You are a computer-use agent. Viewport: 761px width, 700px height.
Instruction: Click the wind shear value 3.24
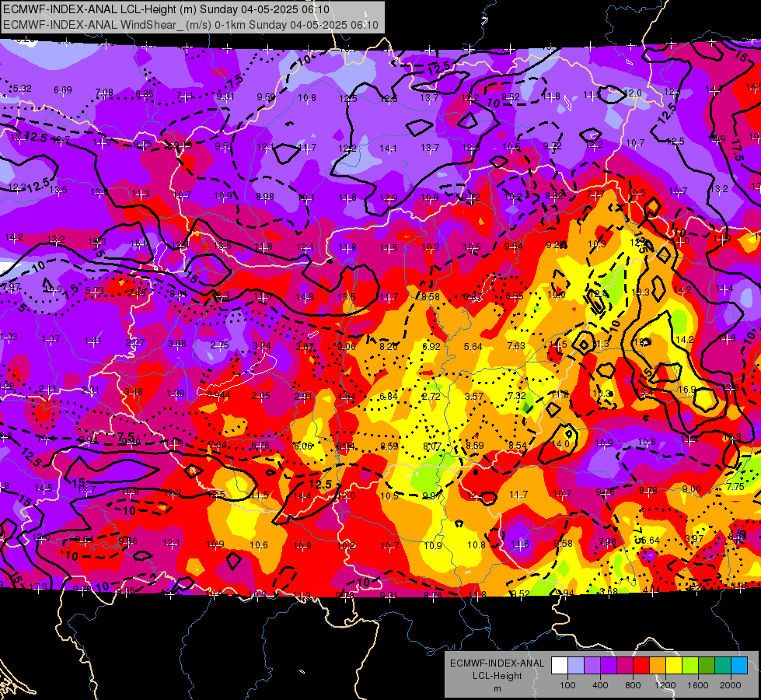point(262,346)
